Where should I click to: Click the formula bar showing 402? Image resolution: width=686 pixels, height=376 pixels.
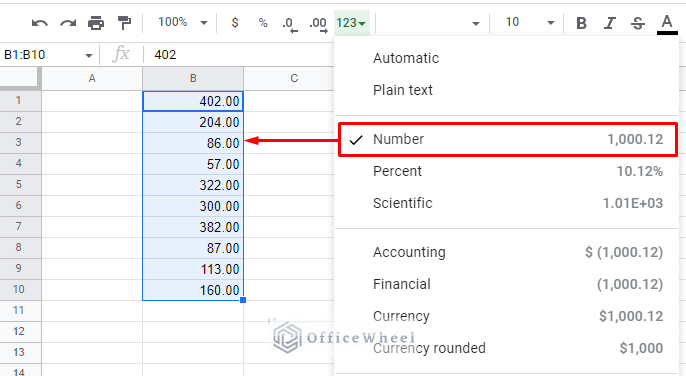coord(238,55)
